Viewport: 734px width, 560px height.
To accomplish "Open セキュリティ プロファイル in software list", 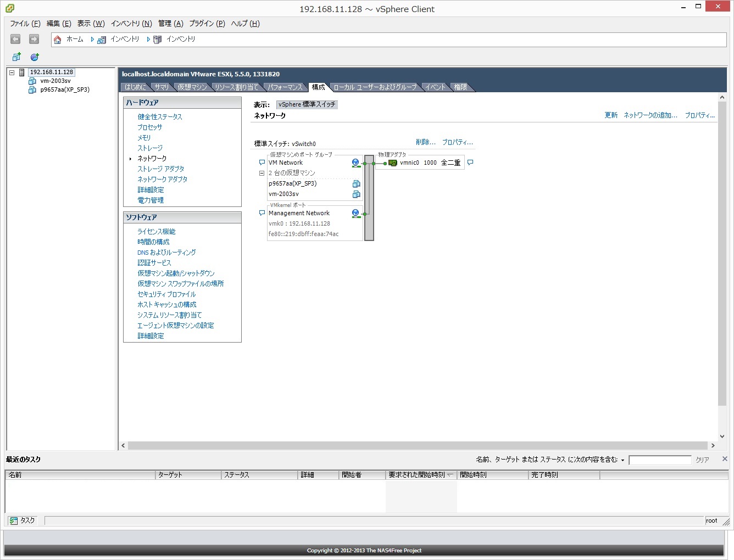I will pos(166,294).
